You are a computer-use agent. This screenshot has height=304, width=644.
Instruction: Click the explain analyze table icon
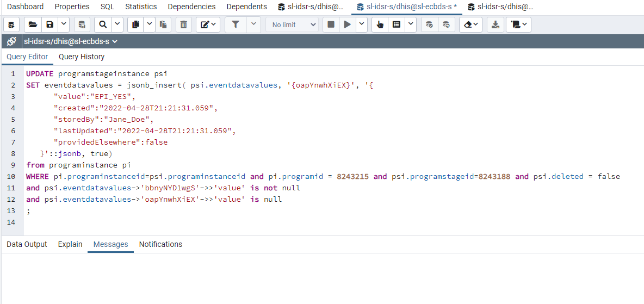pos(397,24)
